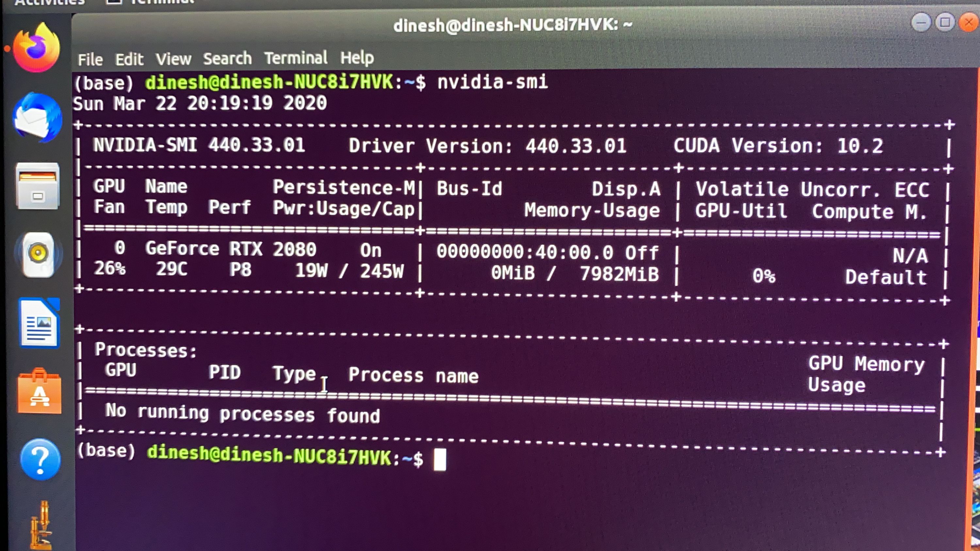Click the Persistence-M column header
This screenshot has height=551, width=980.
[x=344, y=187]
